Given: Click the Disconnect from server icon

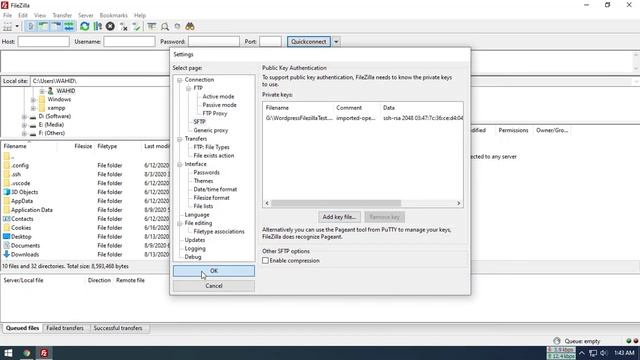Looking at the screenshot, I should (x=123, y=27).
